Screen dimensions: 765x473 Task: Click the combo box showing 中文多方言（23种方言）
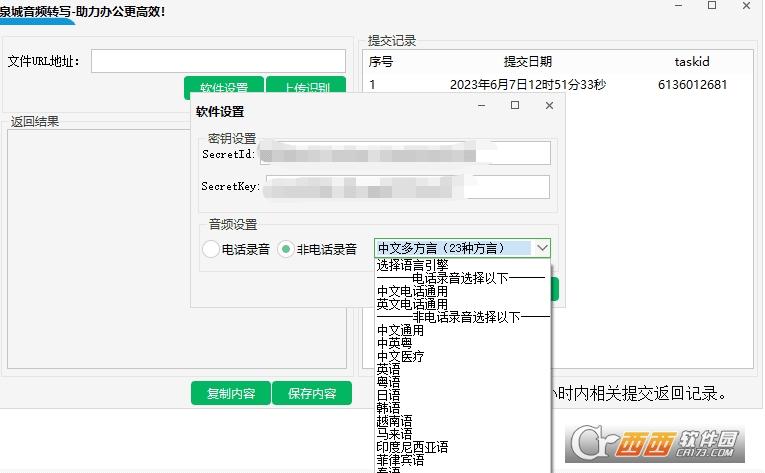click(462, 248)
